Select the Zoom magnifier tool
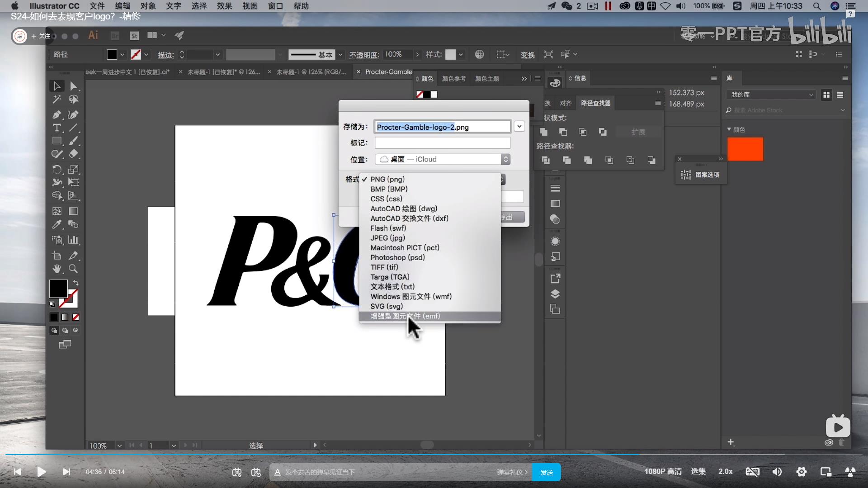The width and height of the screenshot is (868, 488). click(x=73, y=269)
